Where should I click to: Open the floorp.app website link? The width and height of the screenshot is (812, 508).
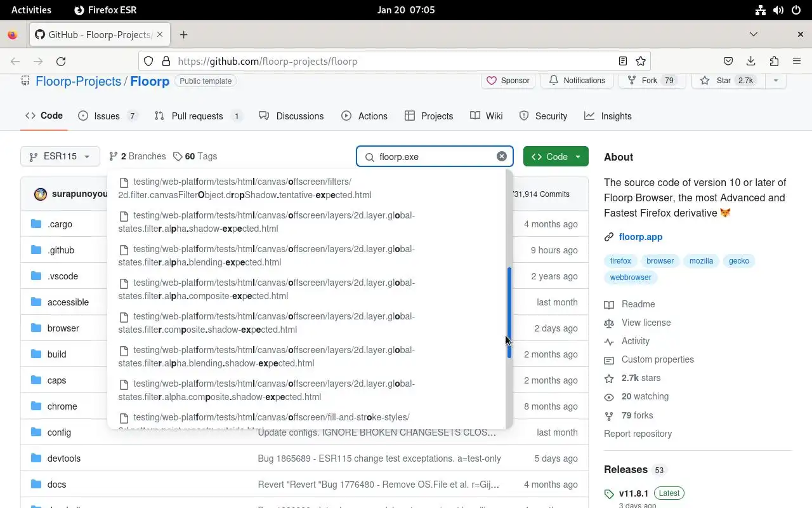(x=641, y=237)
